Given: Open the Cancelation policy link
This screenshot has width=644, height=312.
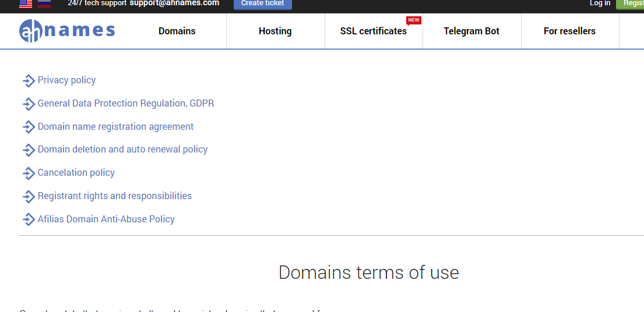Looking at the screenshot, I should coord(76,173).
